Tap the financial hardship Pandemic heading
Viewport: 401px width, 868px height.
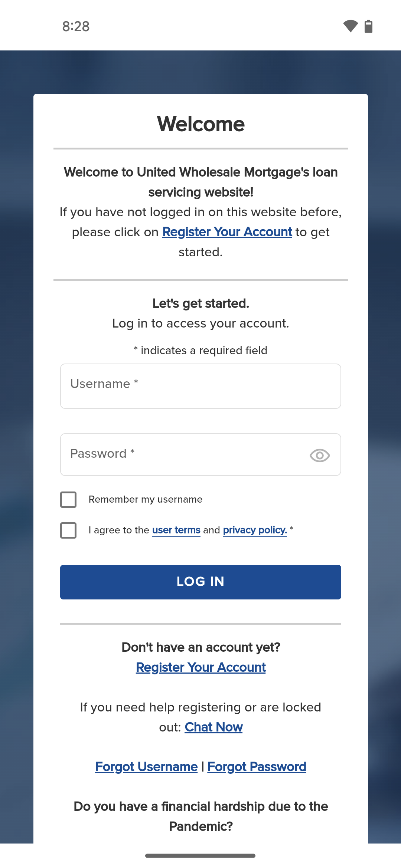(x=201, y=816)
